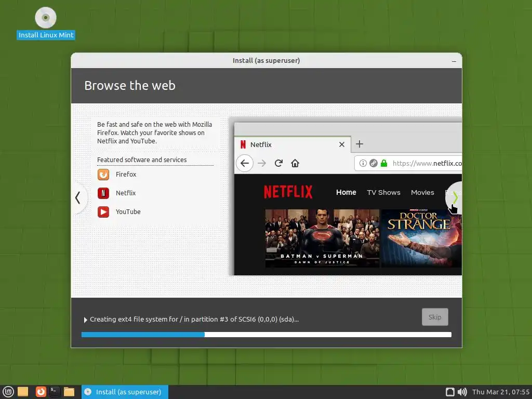This screenshot has height=399, width=532.
Task: Click the tab close X in the slide
Action: click(x=342, y=144)
